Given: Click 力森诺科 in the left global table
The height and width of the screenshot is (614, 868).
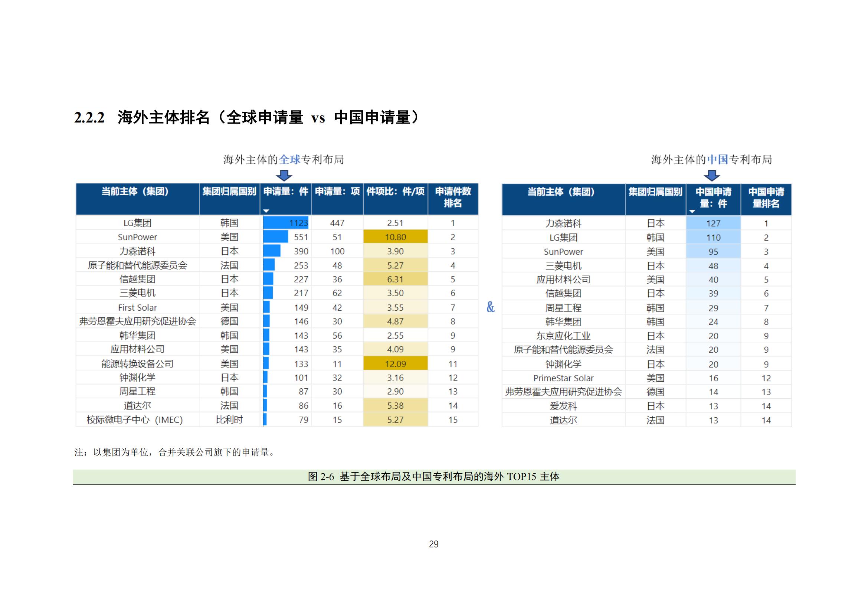Looking at the screenshot, I should (137, 251).
